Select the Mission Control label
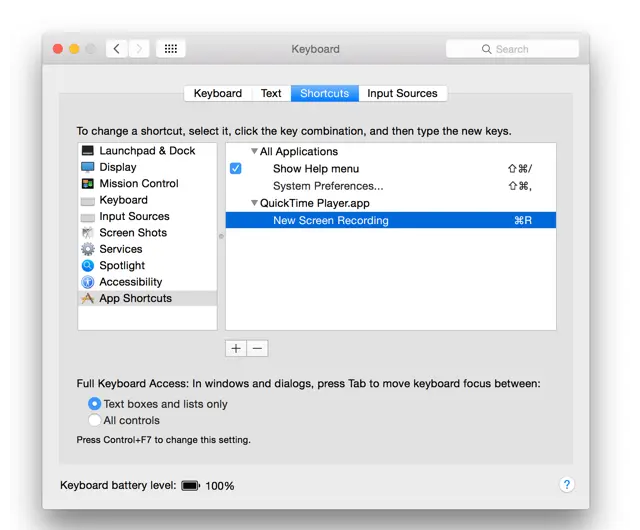The width and height of the screenshot is (640, 530). point(139,183)
